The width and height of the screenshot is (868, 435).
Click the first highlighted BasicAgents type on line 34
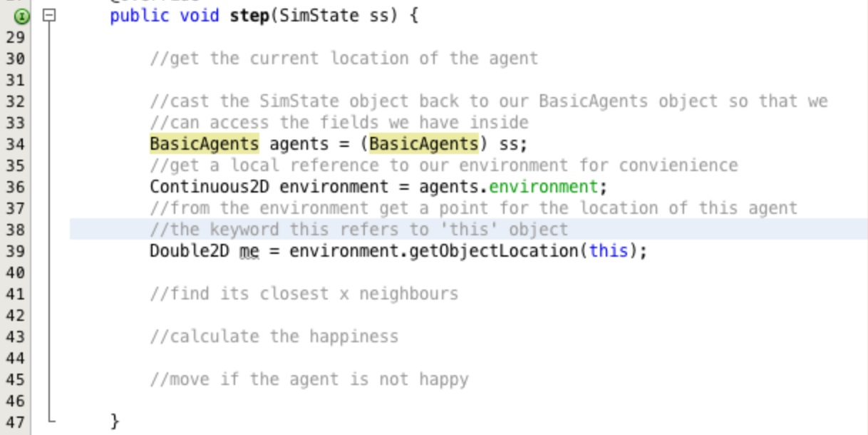tap(205, 144)
